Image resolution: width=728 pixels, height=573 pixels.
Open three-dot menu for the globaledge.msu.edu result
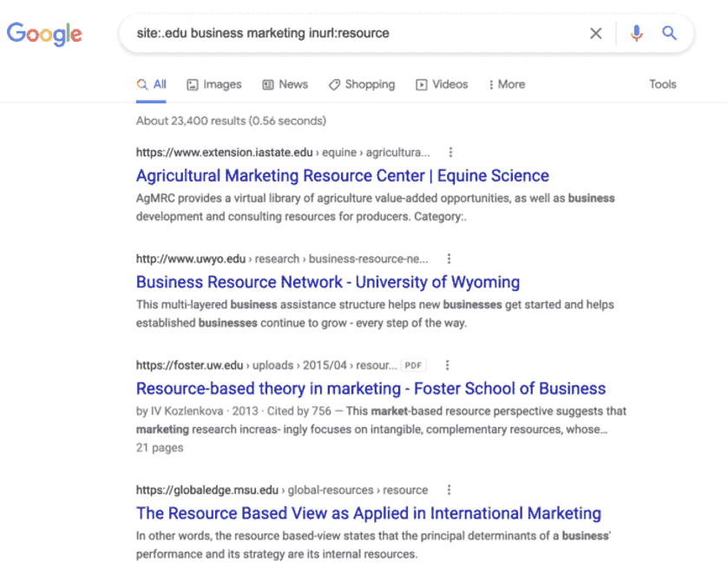pos(449,490)
